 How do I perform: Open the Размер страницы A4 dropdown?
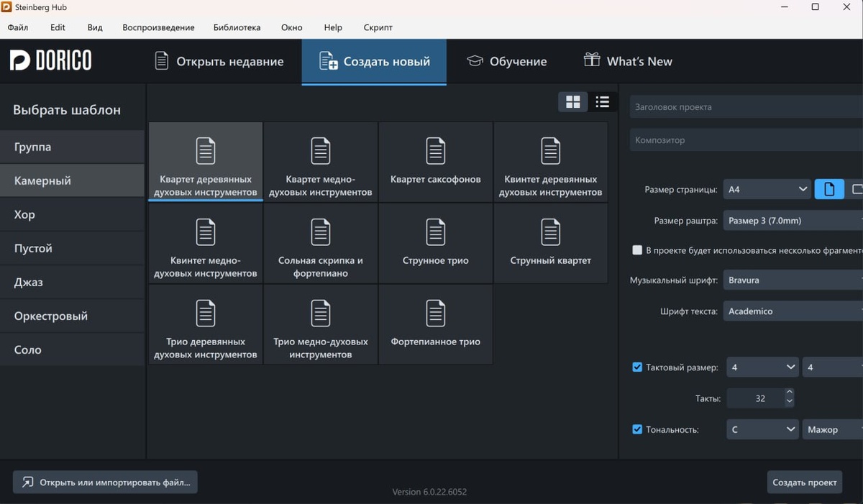coord(768,189)
